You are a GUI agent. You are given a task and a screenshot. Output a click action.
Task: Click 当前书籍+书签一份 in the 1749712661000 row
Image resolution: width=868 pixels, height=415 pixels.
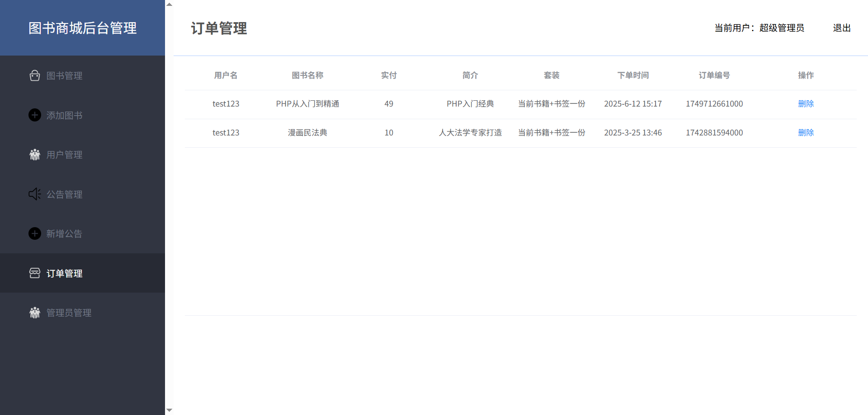(x=552, y=104)
